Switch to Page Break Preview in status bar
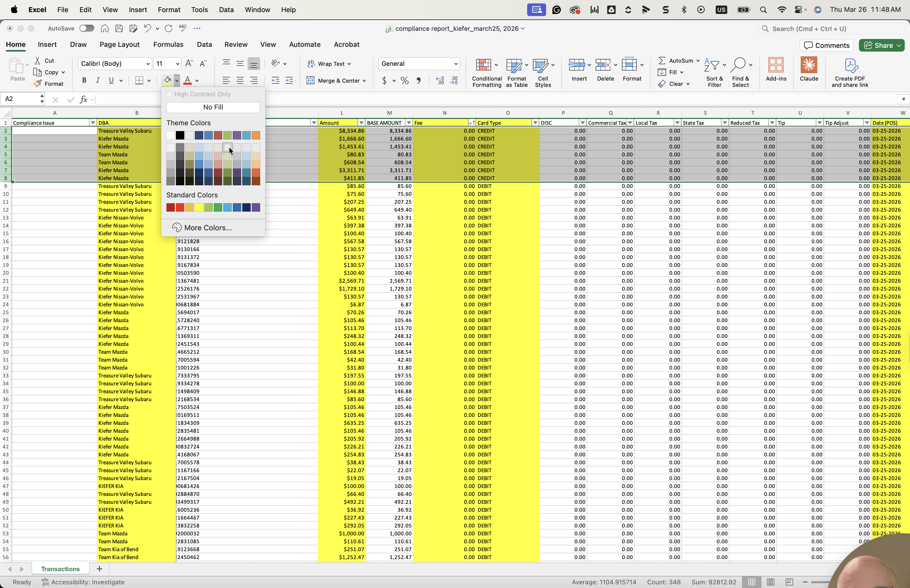The image size is (910, 588). 789,582
